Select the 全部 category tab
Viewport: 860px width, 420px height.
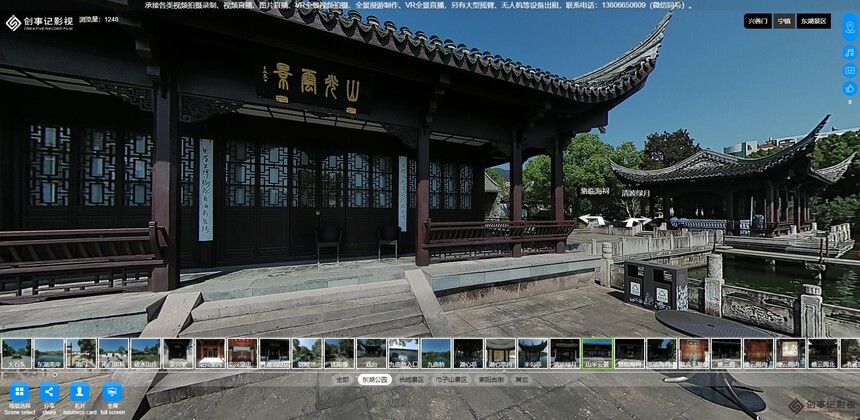pyautogui.click(x=342, y=379)
